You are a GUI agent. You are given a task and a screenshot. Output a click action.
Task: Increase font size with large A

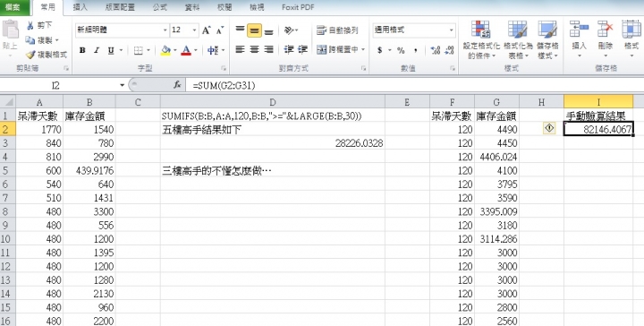pos(207,30)
